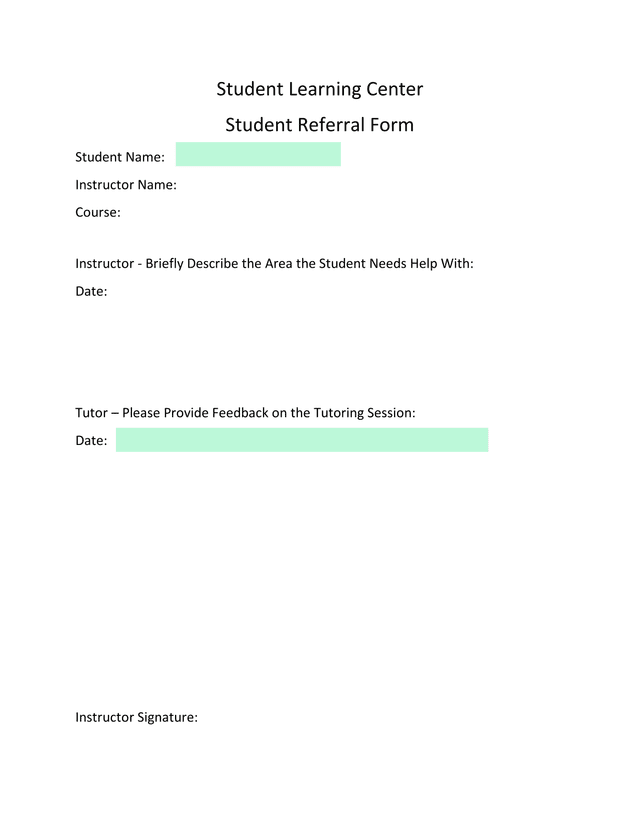Click the "Course:" label
Screen dimensions: 640x828
coord(98,212)
